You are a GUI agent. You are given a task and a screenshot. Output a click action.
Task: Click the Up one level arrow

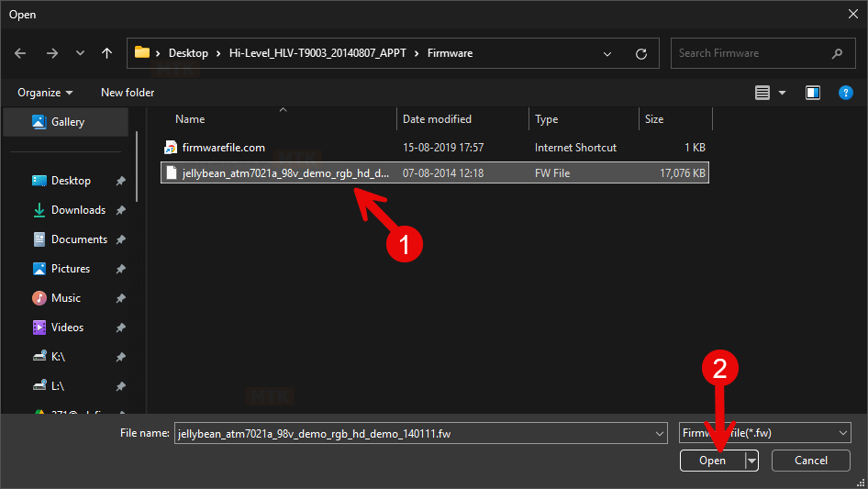coord(106,53)
